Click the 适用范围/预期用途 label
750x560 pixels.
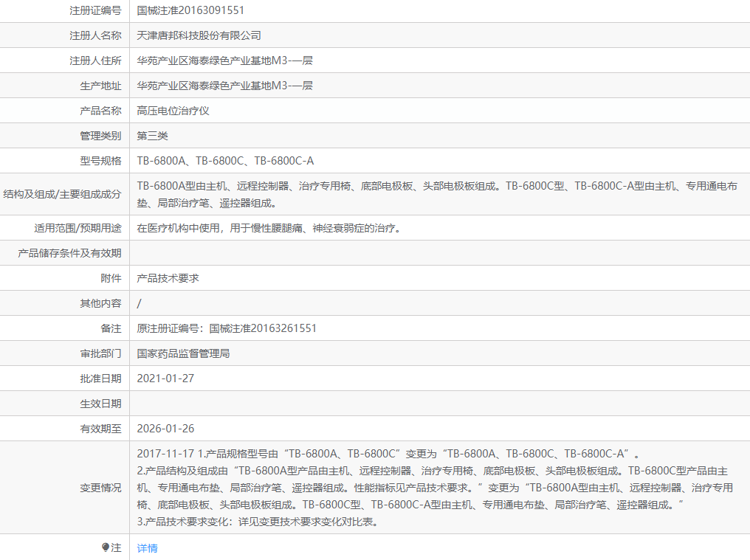pos(78,228)
